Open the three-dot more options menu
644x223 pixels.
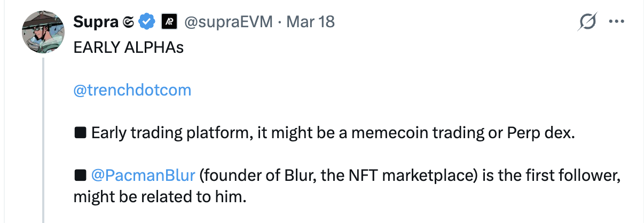pyautogui.click(x=616, y=22)
